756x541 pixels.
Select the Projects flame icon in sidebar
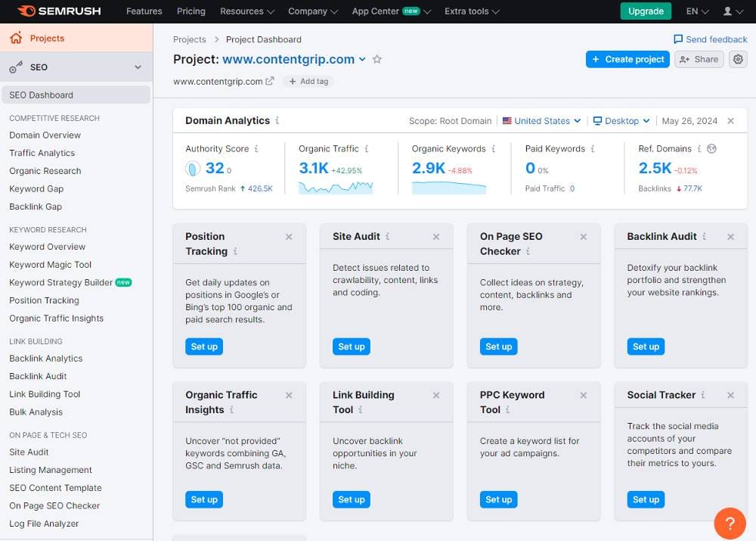tap(17, 38)
